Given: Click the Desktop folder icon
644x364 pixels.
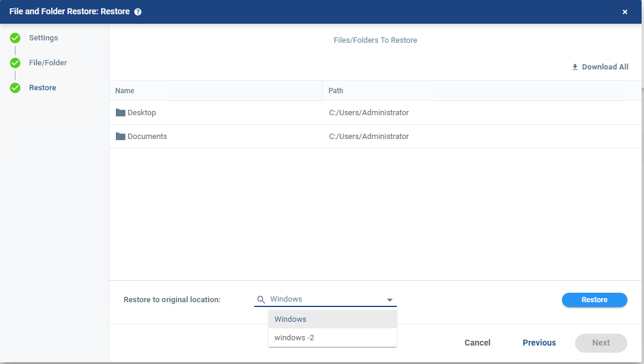Looking at the screenshot, I should point(121,113).
